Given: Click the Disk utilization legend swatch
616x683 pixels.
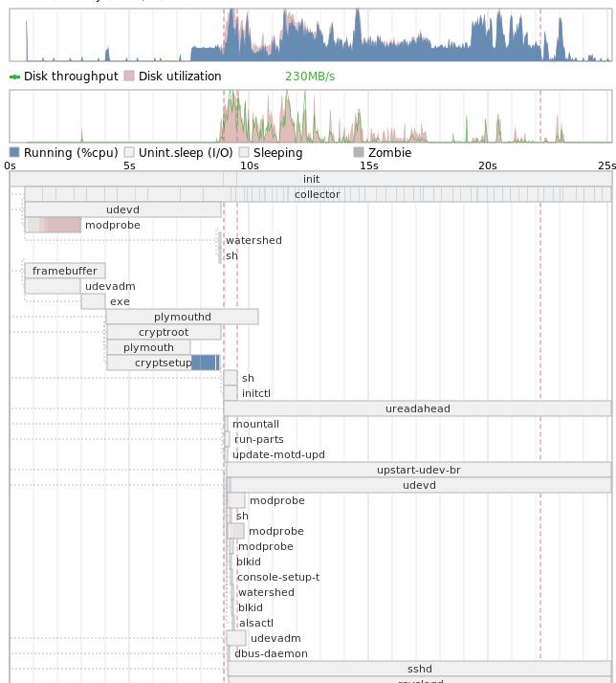Looking at the screenshot, I should pyautogui.click(x=129, y=77).
